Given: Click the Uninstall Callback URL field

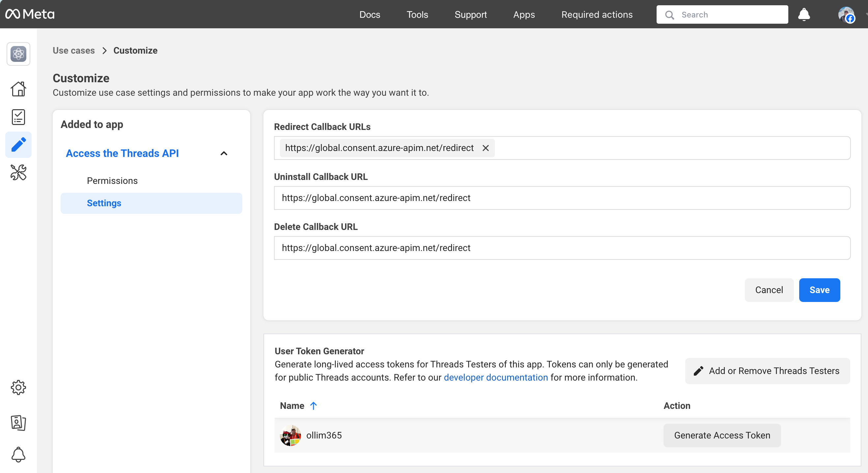Looking at the screenshot, I should pyautogui.click(x=562, y=198).
